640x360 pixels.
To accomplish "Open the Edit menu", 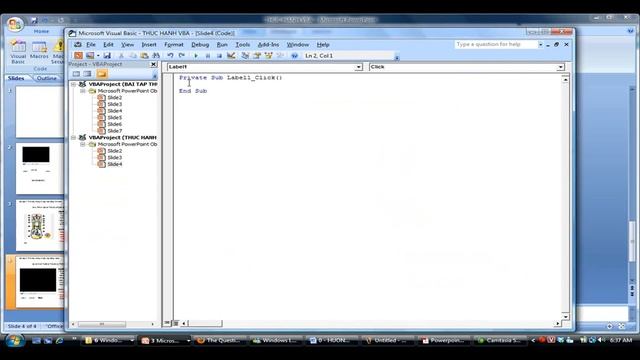I will click(108, 44).
